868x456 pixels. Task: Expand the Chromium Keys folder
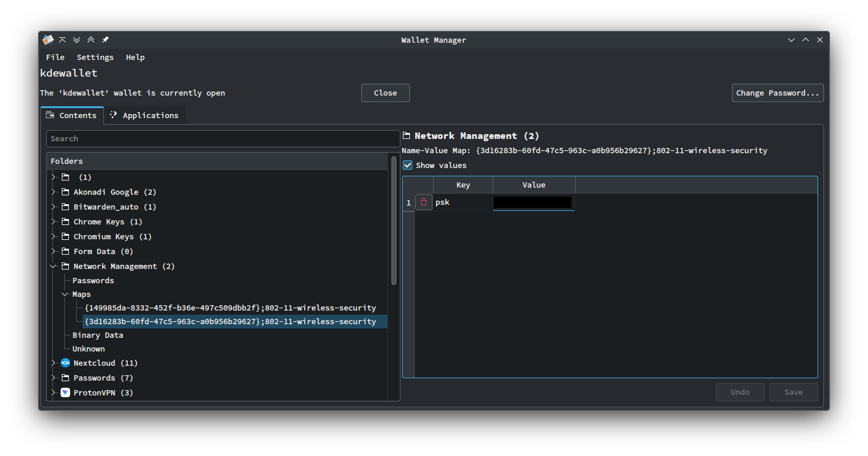click(x=53, y=236)
